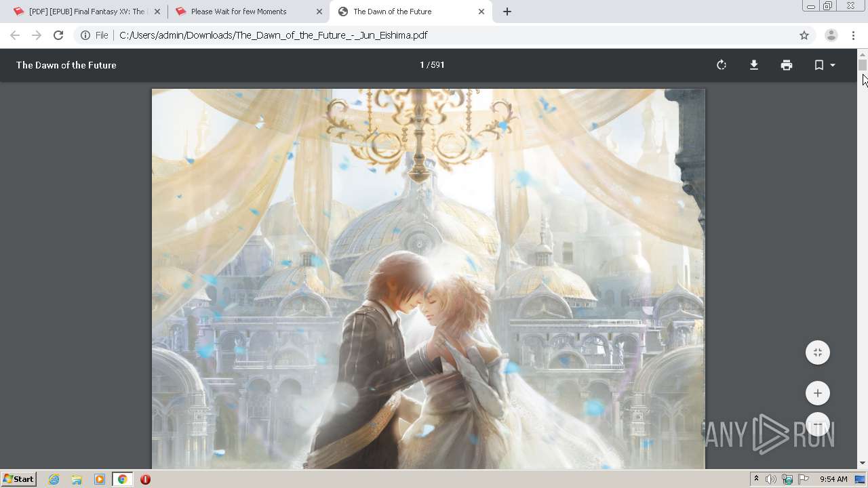Reload the current page

point(58,35)
